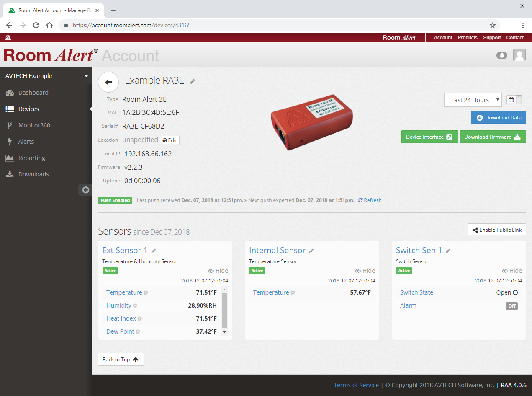Open Chrome's three-dot browser menu
532x396 pixels.
pyautogui.click(x=523, y=25)
